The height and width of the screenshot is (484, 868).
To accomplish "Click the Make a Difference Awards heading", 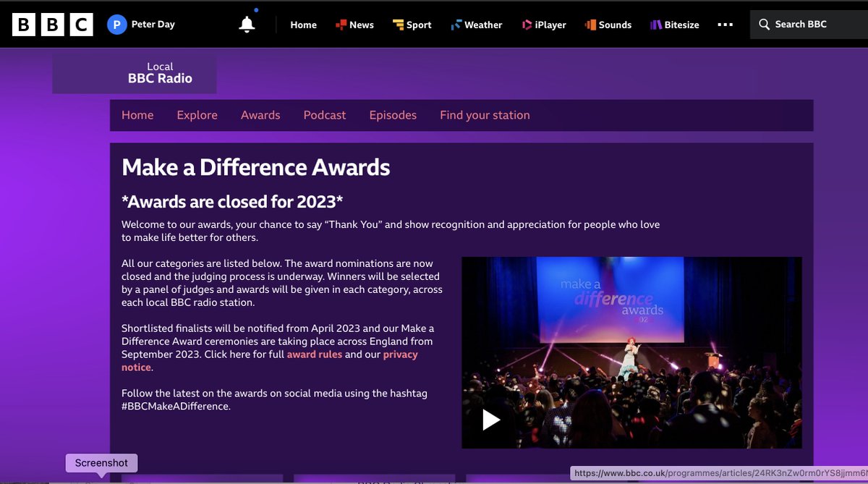I will pos(256,167).
